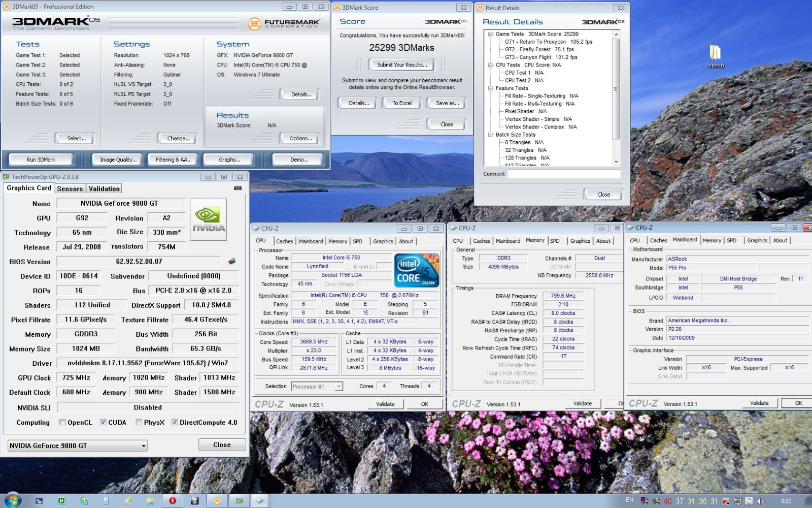812x508 pixels.
Task: Switch to the Sensors tab in GPU-Z
Action: coord(70,188)
